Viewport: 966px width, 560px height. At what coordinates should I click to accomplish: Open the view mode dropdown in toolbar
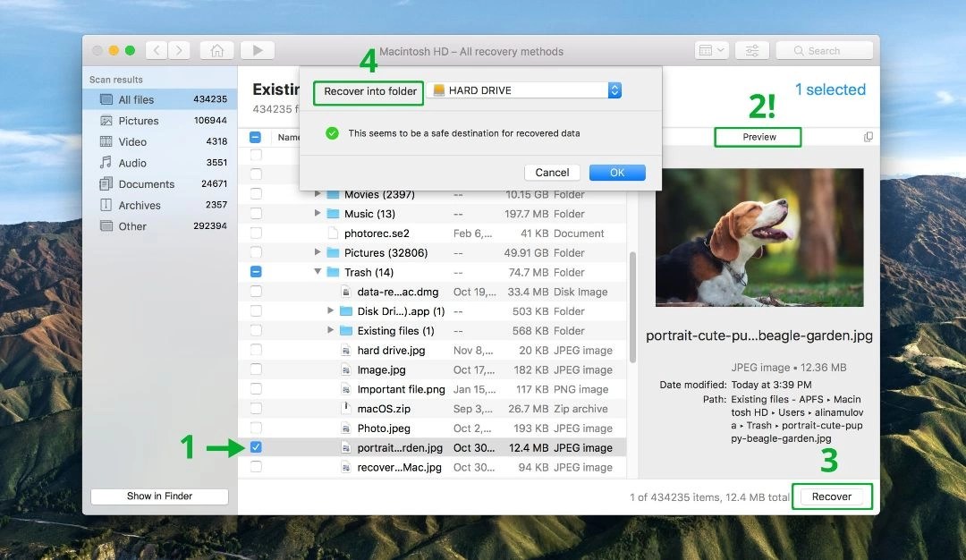tap(711, 50)
